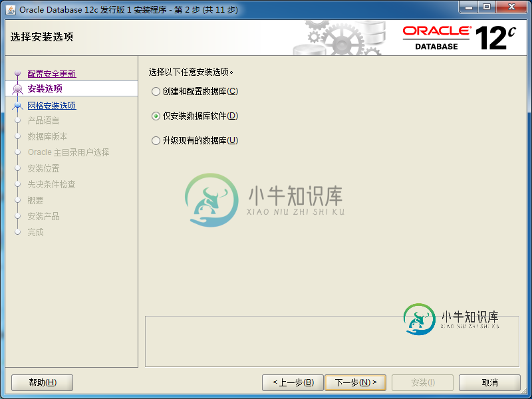Close the Oracle installer window
Screen dimensions: 532x399
pyautogui.click(x=511, y=7)
